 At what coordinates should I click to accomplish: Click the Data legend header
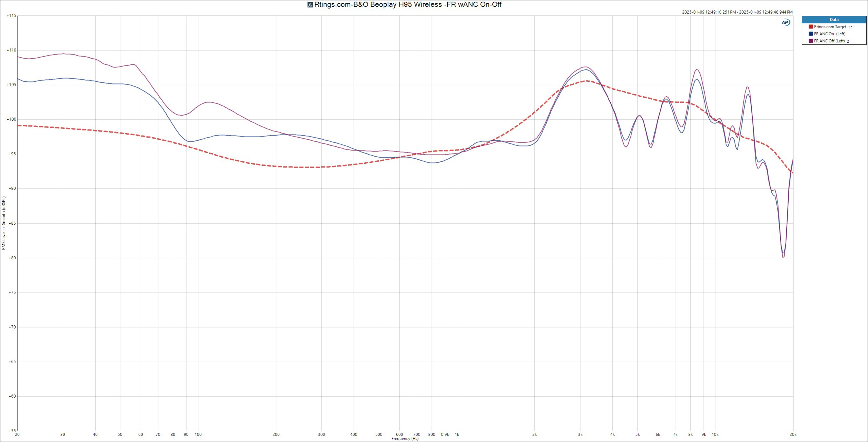pos(834,19)
